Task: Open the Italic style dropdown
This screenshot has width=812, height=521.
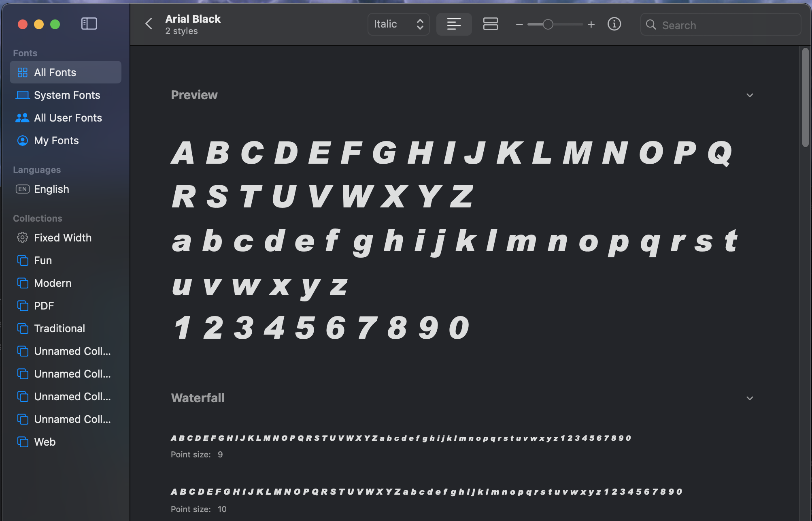Action: pos(398,24)
